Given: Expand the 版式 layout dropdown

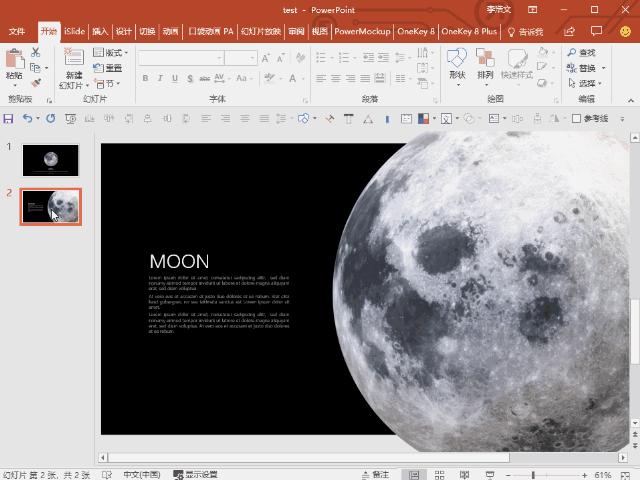Looking at the screenshot, I should tap(112, 53).
